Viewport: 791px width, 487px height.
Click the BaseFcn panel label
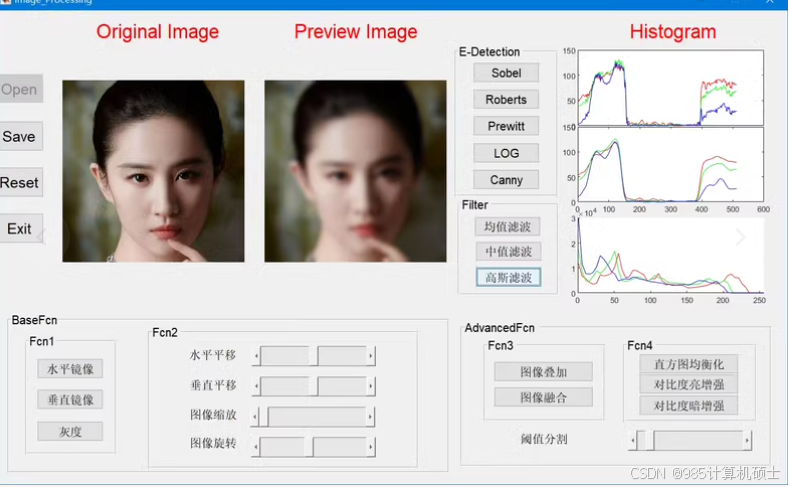(x=34, y=320)
